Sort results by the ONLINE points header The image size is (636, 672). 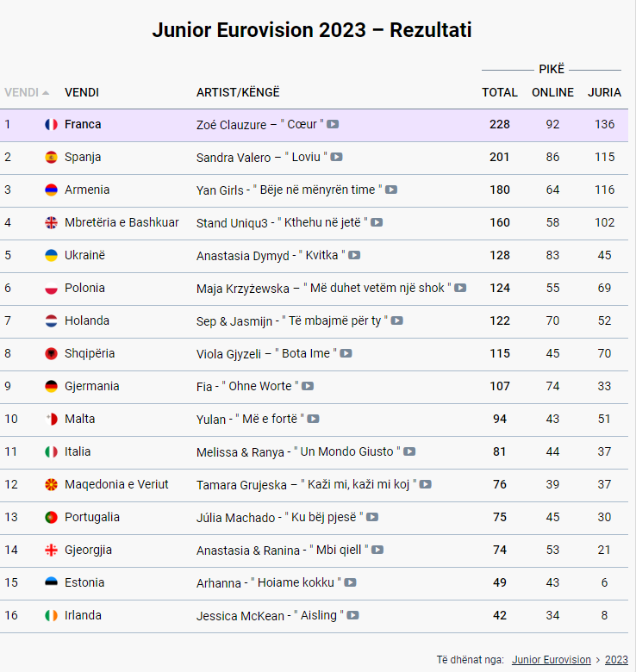552,92
